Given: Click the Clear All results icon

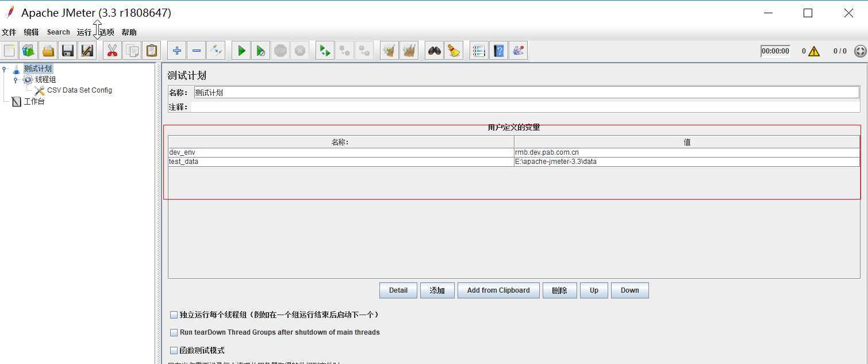Looking at the screenshot, I should tap(409, 51).
